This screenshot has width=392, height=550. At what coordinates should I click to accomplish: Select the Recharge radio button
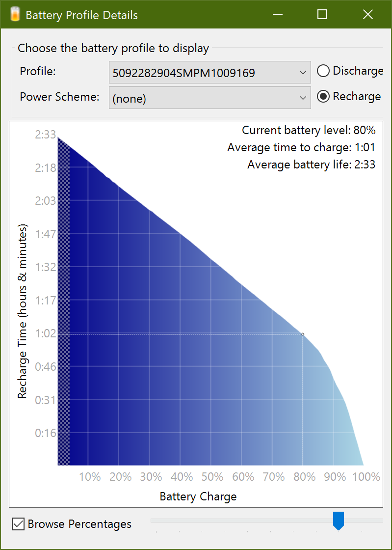click(323, 97)
